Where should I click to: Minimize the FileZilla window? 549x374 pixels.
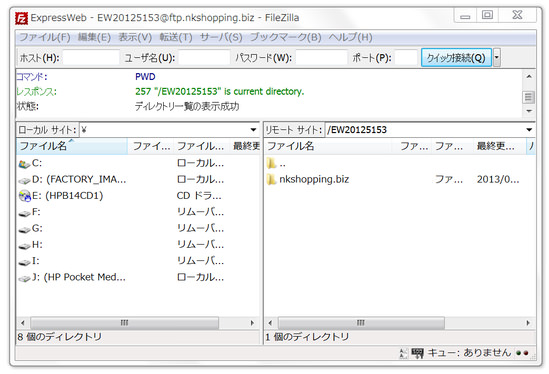(x=465, y=16)
